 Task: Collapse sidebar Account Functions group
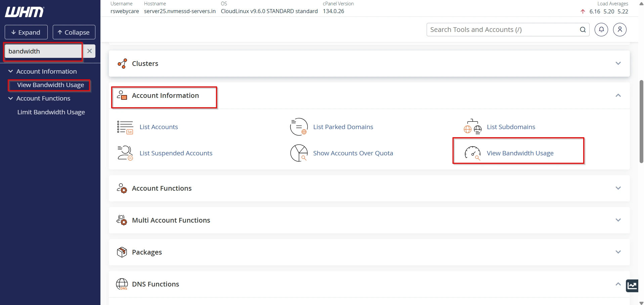[x=11, y=99]
